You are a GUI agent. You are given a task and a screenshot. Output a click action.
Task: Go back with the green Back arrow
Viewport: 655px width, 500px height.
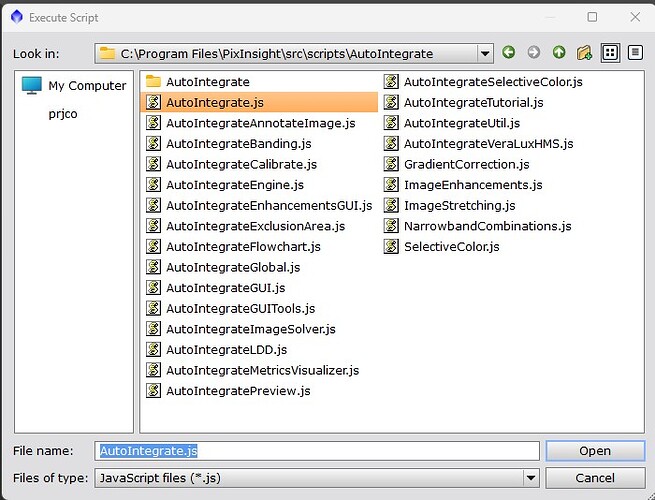[508, 53]
